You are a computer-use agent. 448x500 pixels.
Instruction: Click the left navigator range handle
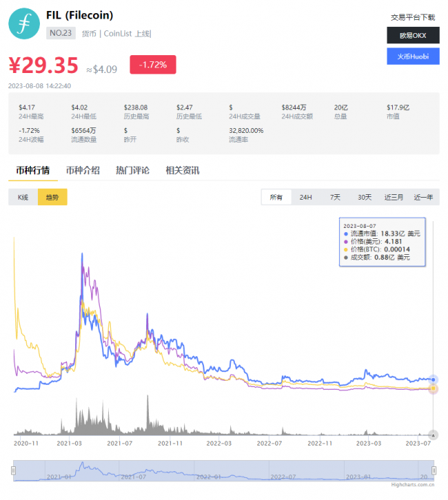click(x=13, y=470)
